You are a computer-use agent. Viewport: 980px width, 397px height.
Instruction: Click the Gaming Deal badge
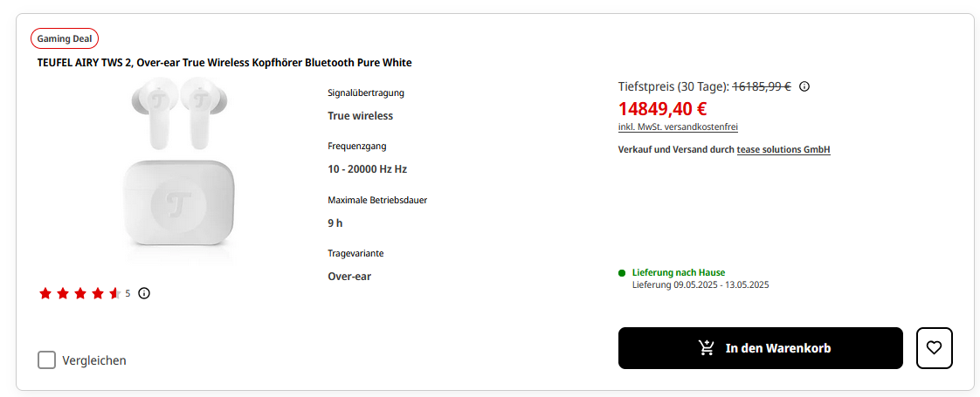click(65, 38)
